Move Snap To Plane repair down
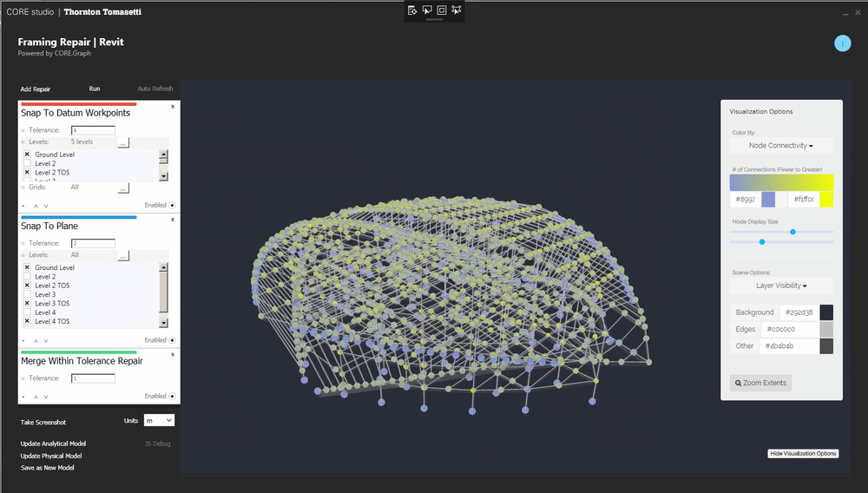Image resolution: width=868 pixels, height=493 pixels. pyautogui.click(x=46, y=341)
